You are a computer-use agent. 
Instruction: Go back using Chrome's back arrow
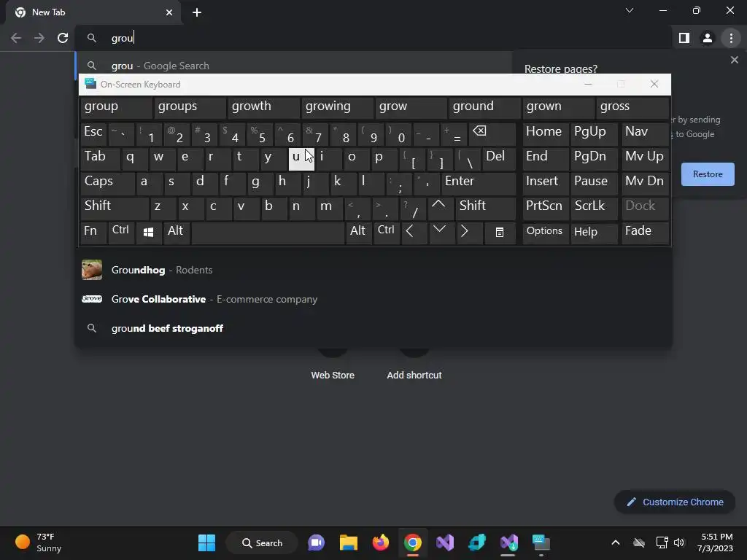click(x=16, y=38)
